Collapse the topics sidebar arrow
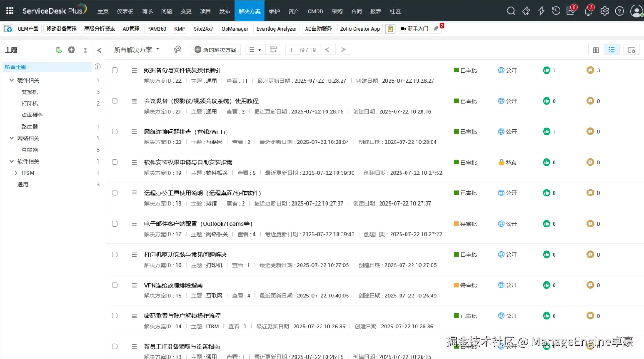644x359 pixels. tap(100, 50)
